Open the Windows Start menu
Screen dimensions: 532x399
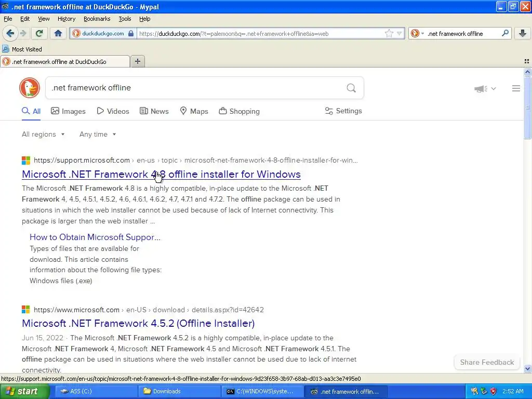25,391
